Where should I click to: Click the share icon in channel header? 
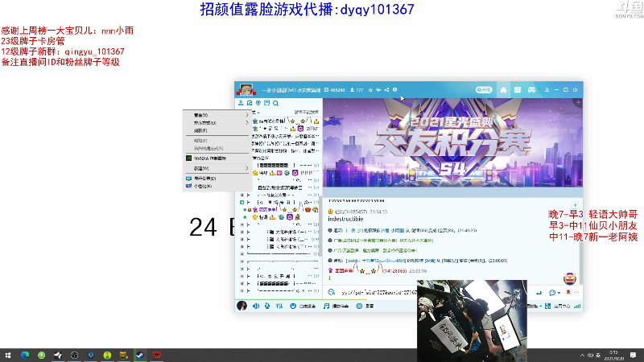pos(386,90)
